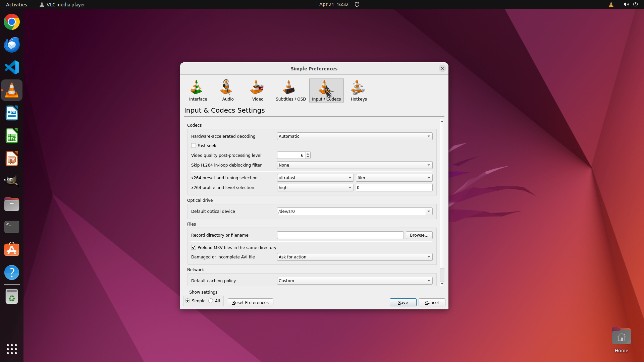Enable the Fast seek checkbox
Image resolution: width=644 pixels, height=362 pixels.
194,145
